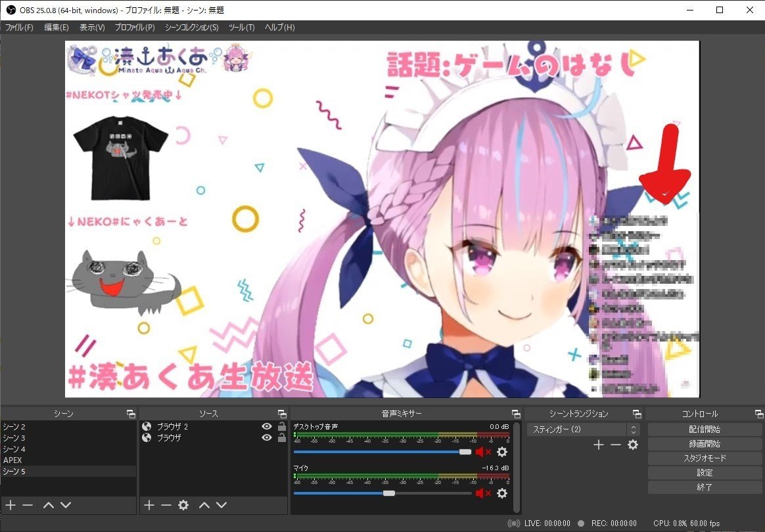Click the 終了 button
Image resolution: width=765 pixels, height=532 pixels.
point(705,487)
